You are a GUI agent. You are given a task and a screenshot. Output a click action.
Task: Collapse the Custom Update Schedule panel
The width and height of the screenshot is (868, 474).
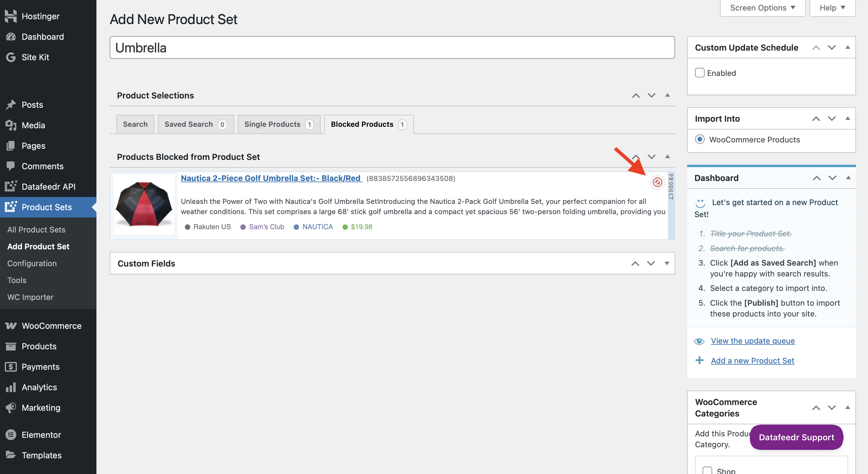coord(848,48)
